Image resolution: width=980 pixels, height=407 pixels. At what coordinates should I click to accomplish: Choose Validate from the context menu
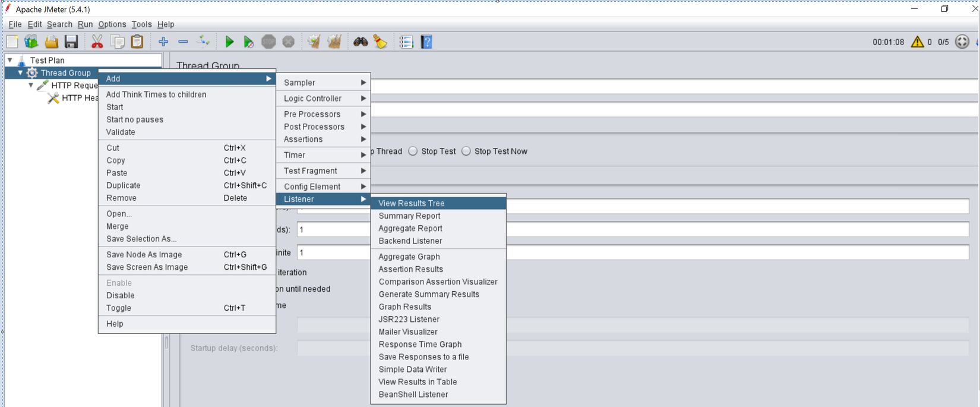[x=186, y=132]
